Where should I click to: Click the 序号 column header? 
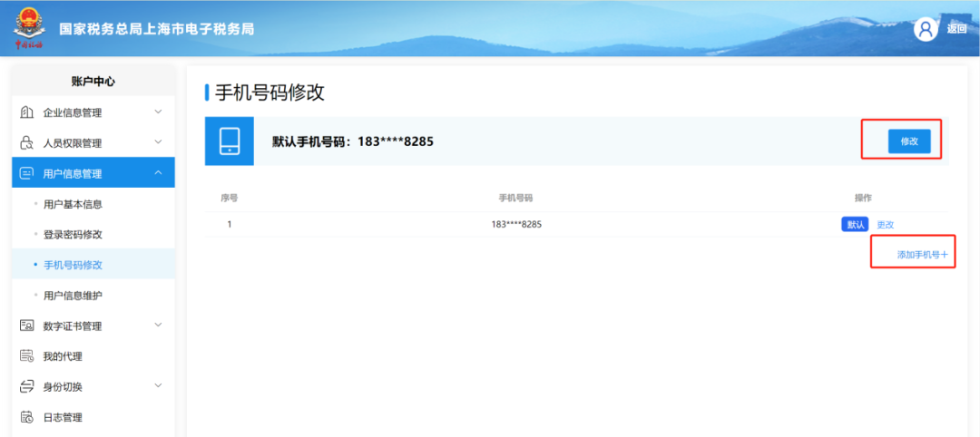pos(230,198)
